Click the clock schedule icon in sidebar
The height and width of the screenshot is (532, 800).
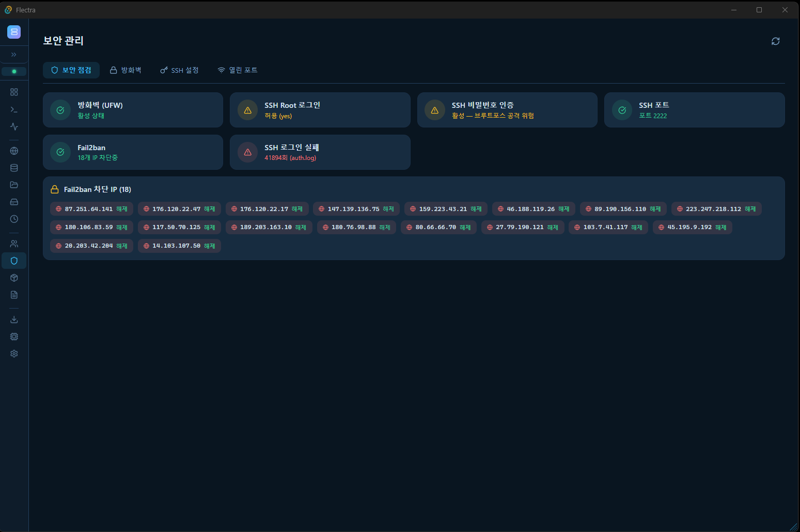click(14, 219)
